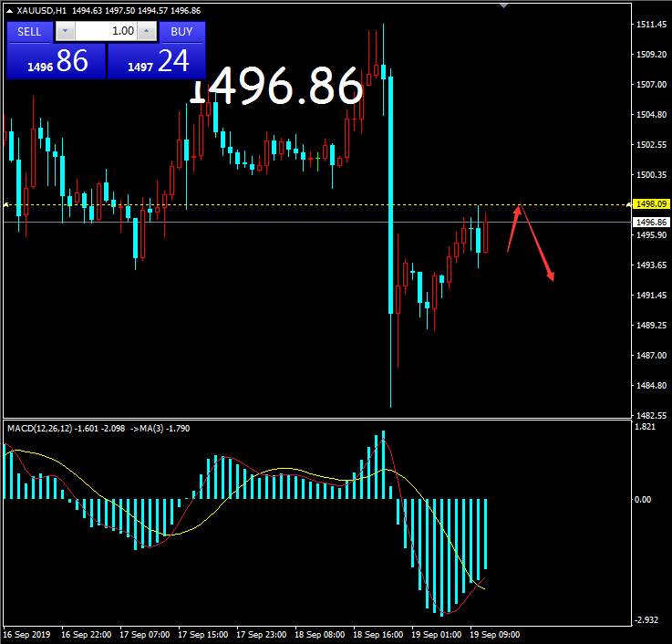Click the 1482.55 price scale value
The image size is (672, 644).
[x=651, y=415]
